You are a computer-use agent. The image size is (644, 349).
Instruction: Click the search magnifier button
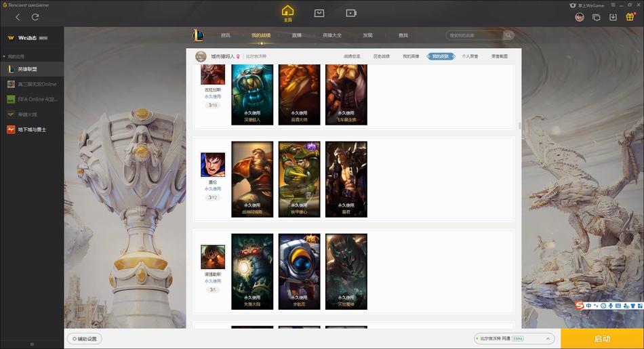508,35
